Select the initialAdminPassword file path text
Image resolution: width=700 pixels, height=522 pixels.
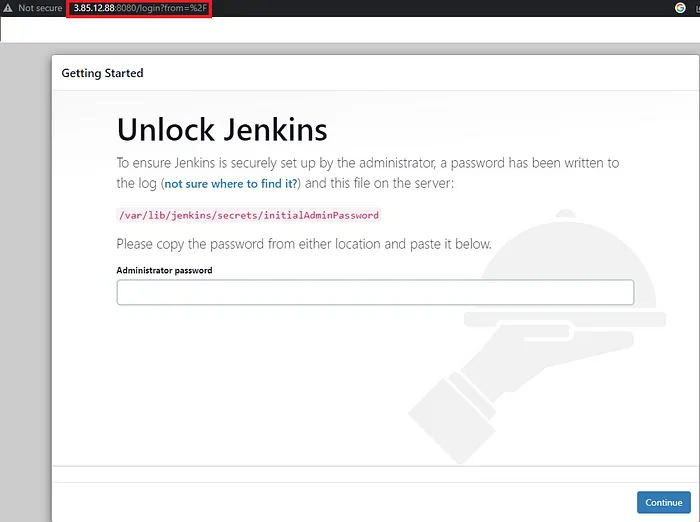[249, 215]
